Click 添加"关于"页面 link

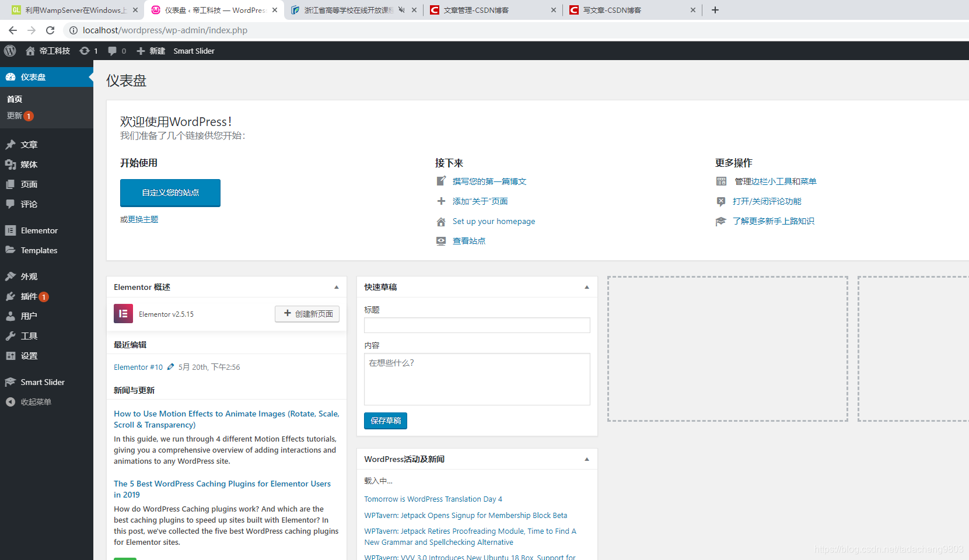[480, 201]
